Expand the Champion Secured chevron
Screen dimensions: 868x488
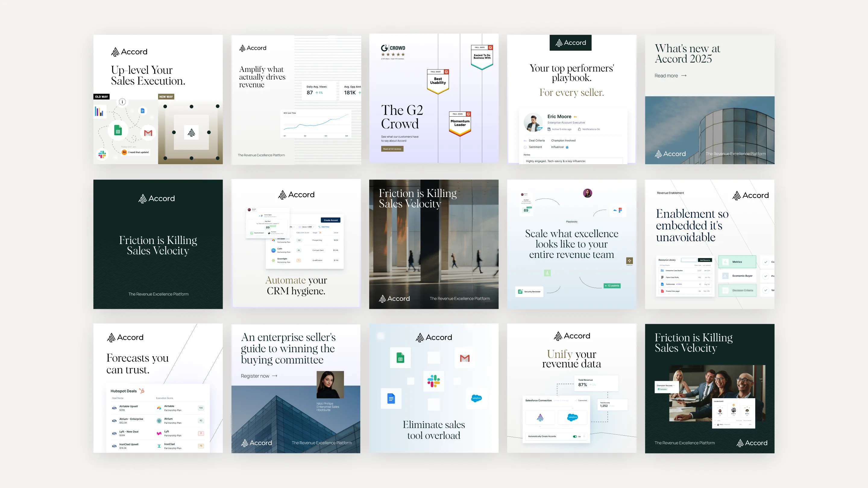coord(674,386)
